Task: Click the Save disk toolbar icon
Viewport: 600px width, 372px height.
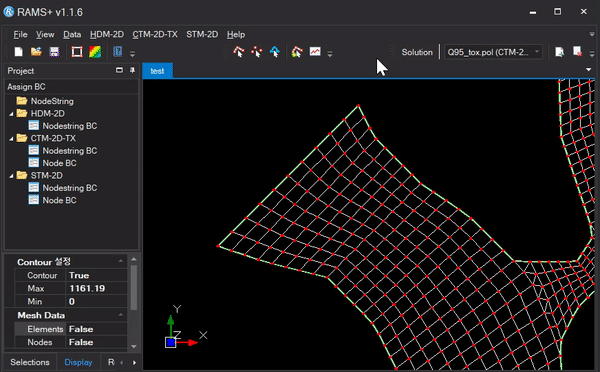Action: pyautogui.click(x=54, y=52)
